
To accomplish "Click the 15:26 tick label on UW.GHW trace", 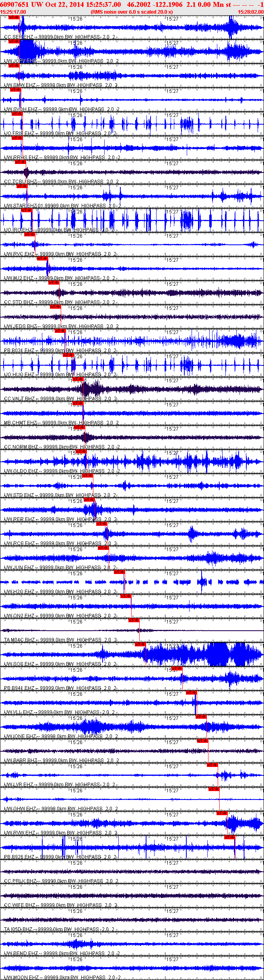I will point(76,791).
